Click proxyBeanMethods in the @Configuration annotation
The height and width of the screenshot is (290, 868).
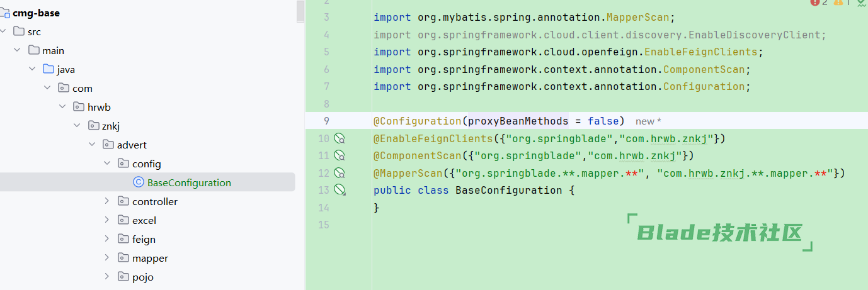(518, 121)
